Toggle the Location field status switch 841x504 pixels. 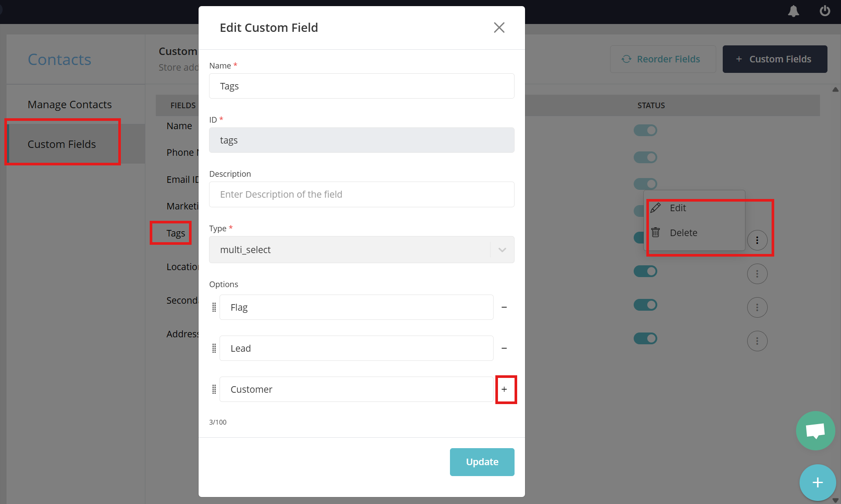[645, 271]
